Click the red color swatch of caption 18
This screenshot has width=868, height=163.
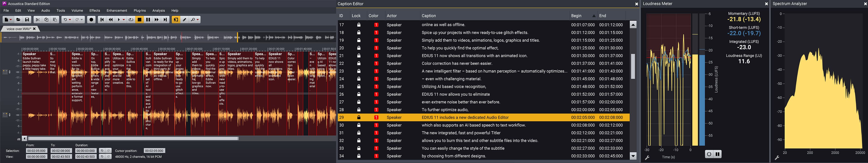pos(376,33)
